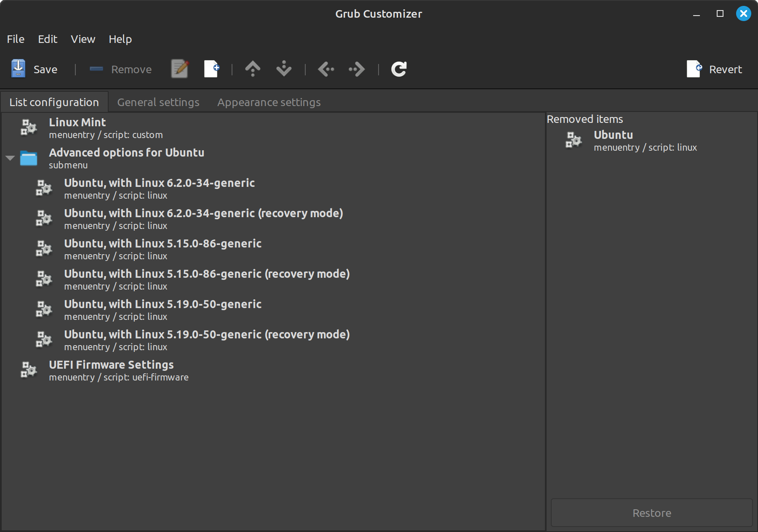
Task: Open the View menu
Action: tap(83, 39)
